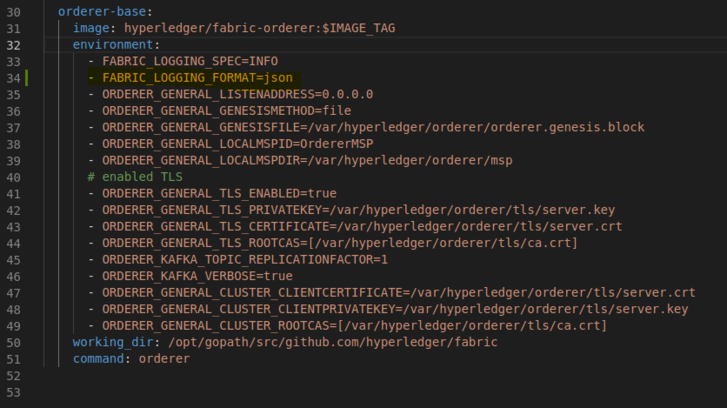Click the '# enabled TLS' comment
The width and height of the screenshot is (727, 408).
(135, 177)
